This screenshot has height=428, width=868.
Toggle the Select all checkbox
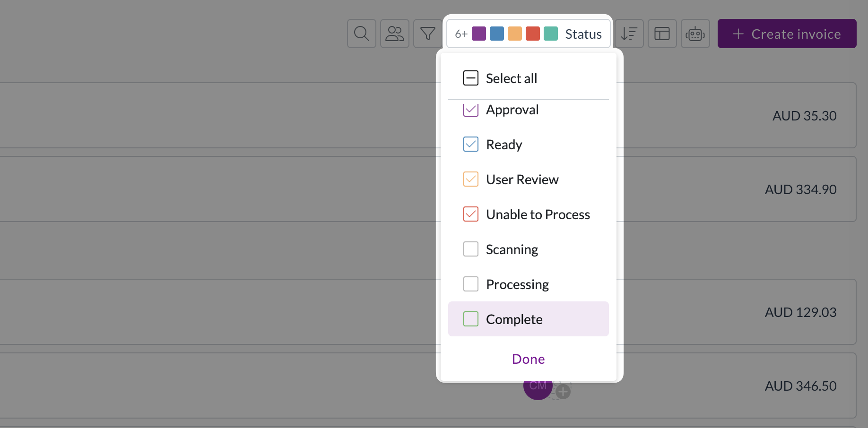click(471, 78)
